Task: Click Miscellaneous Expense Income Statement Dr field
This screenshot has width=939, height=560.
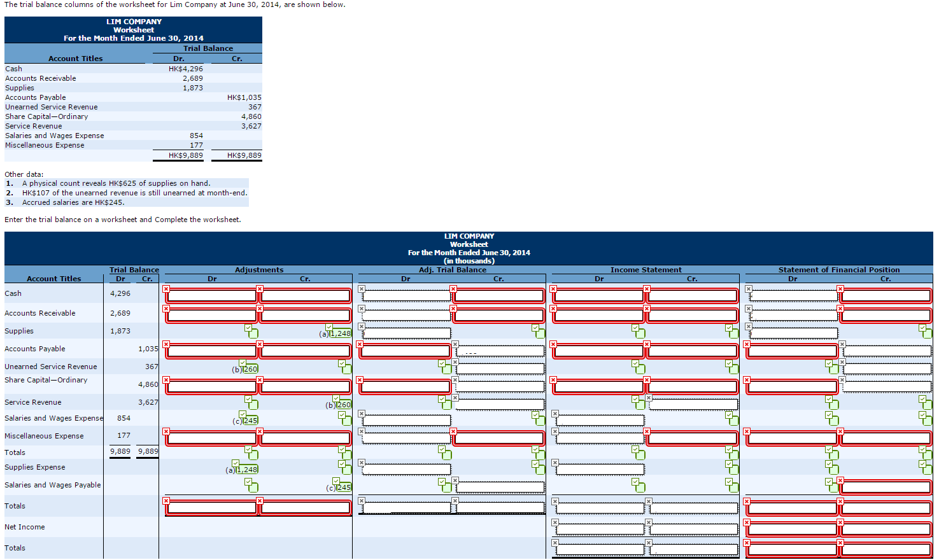Action: [x=600, y=438]
